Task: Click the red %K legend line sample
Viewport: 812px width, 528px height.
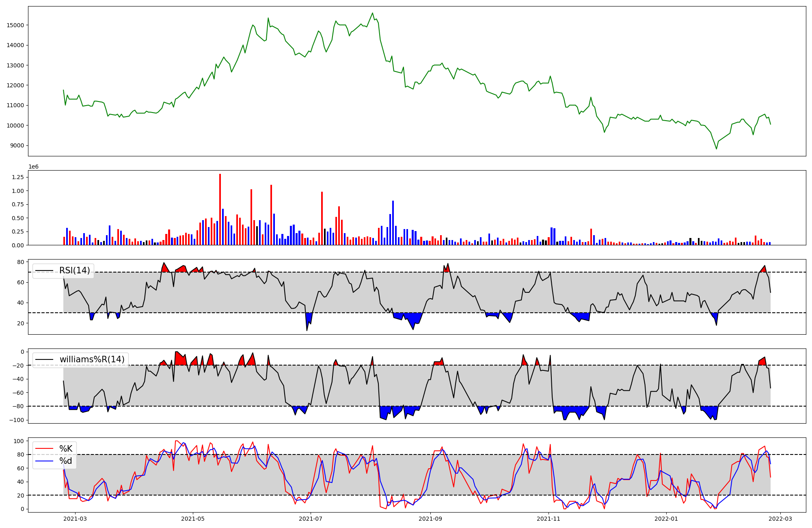Action: (x=44, y=449)
